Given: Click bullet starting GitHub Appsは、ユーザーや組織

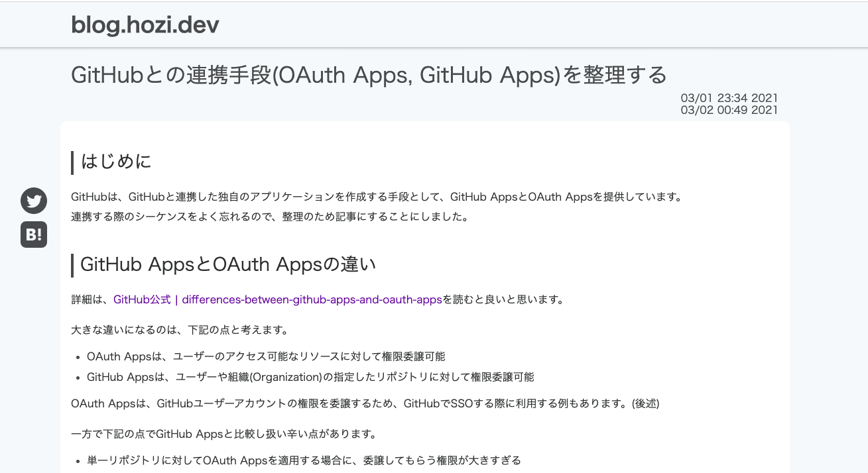Looking at the screenshot, I should pos(310,377).
